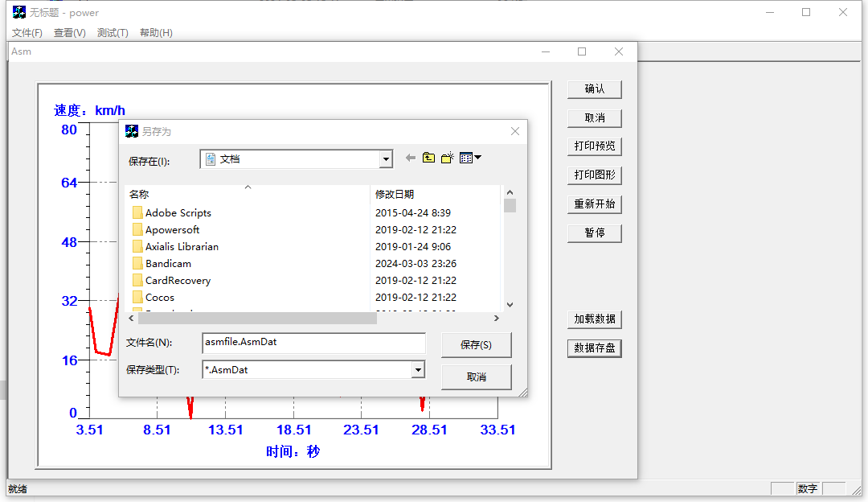Expand the 保存在 location dropdown
Screen dimensions: 868x502
coord(386,159)
